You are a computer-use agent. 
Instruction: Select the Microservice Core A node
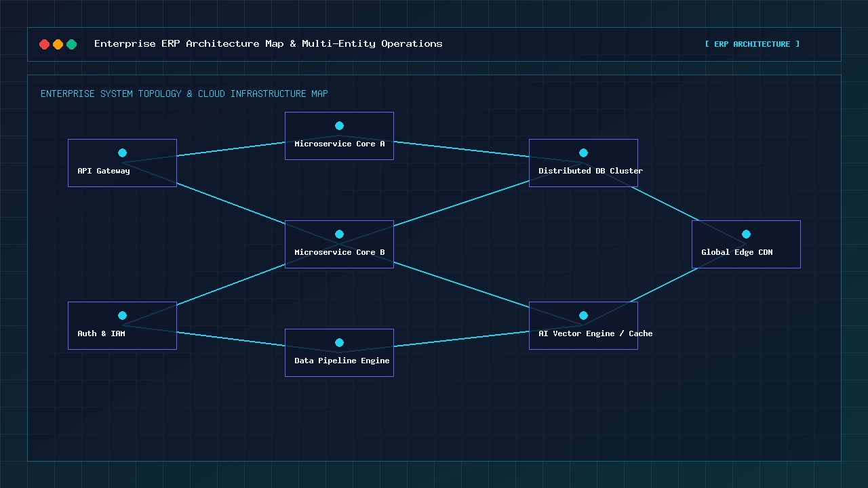[339, 136]
